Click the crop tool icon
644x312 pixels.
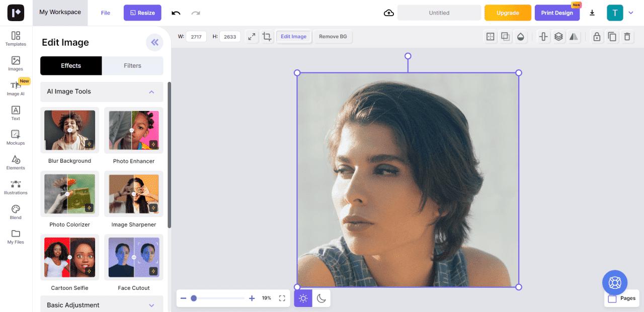267,37
